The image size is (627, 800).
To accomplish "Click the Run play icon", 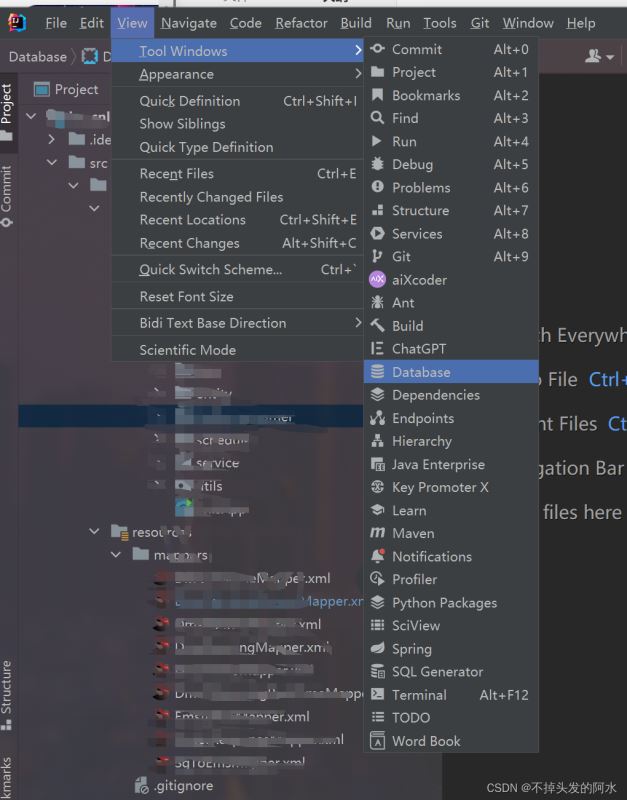I will click(377, 141).
